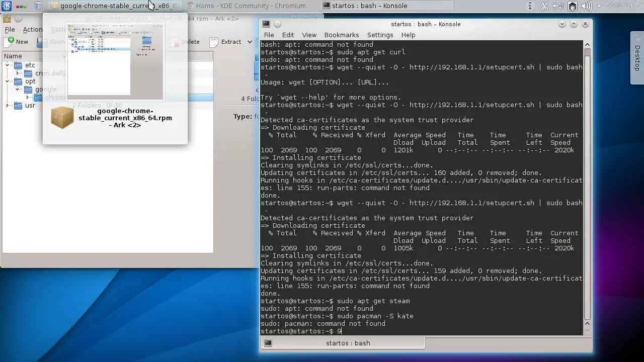Open the Extract dropdown arrow in Ark

(x=250, y=42)
